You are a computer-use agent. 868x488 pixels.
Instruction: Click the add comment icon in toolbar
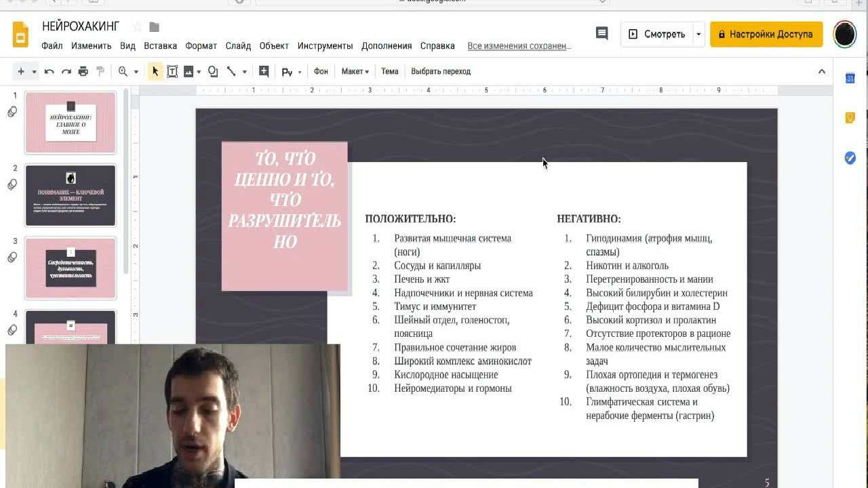[x=264, y=71]
